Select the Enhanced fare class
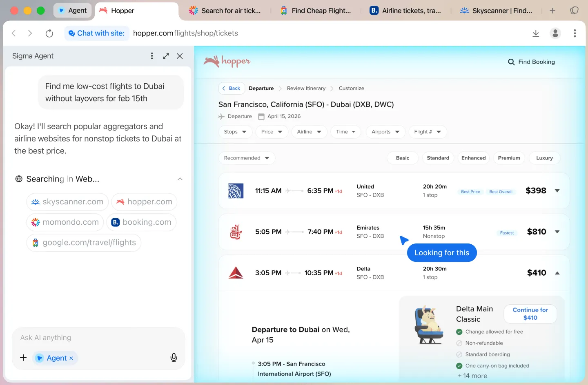588x385 pixels. [474, 158]
